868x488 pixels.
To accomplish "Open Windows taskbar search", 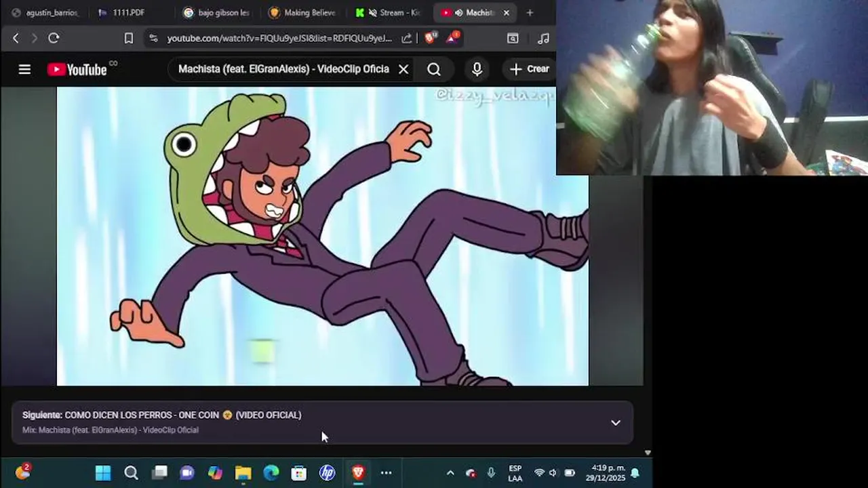I will [131, 472].
